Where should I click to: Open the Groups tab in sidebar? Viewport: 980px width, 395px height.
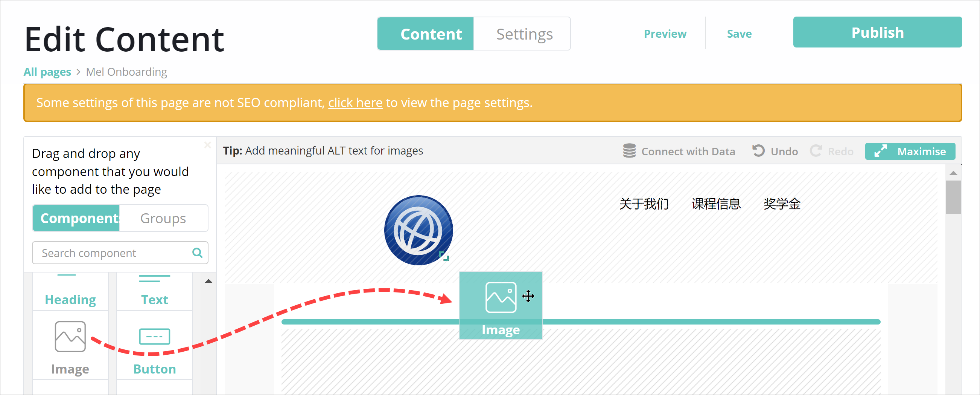pyautogui.click(x=163, y=218)
